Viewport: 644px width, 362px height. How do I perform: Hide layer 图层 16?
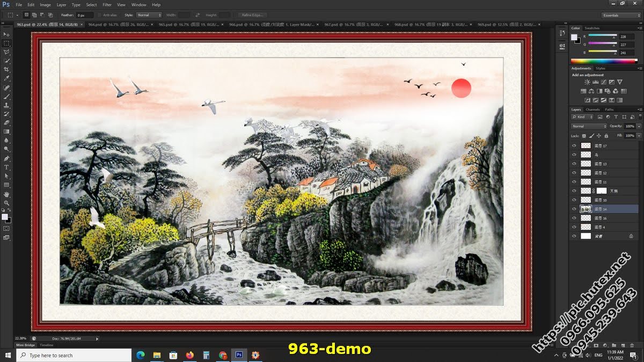coord(574,218)
